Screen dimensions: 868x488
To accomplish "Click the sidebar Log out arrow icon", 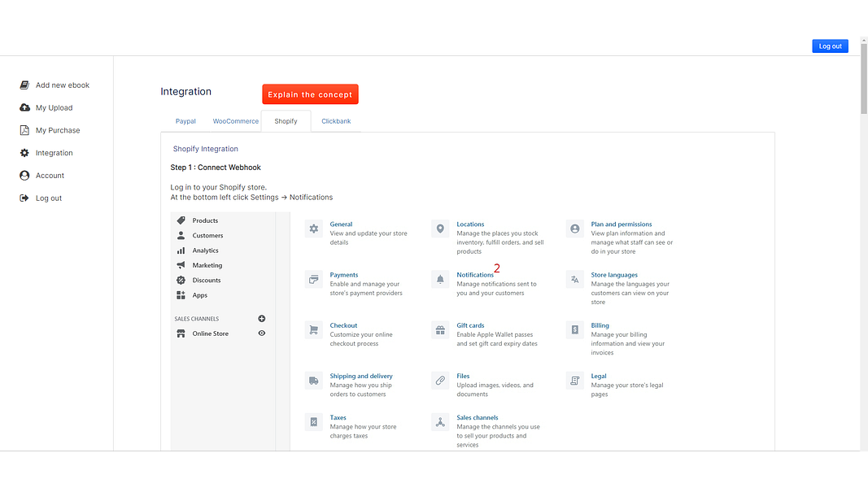I will click(24, 198).
